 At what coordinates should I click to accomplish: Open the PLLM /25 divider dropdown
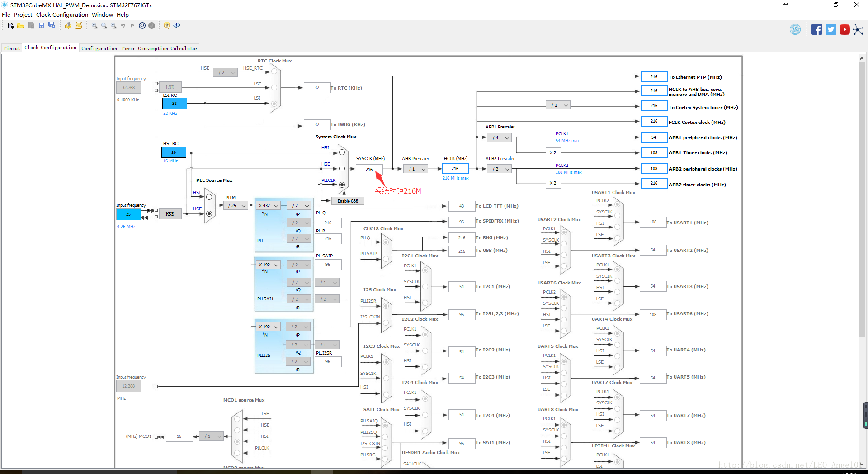pos(236,206)
